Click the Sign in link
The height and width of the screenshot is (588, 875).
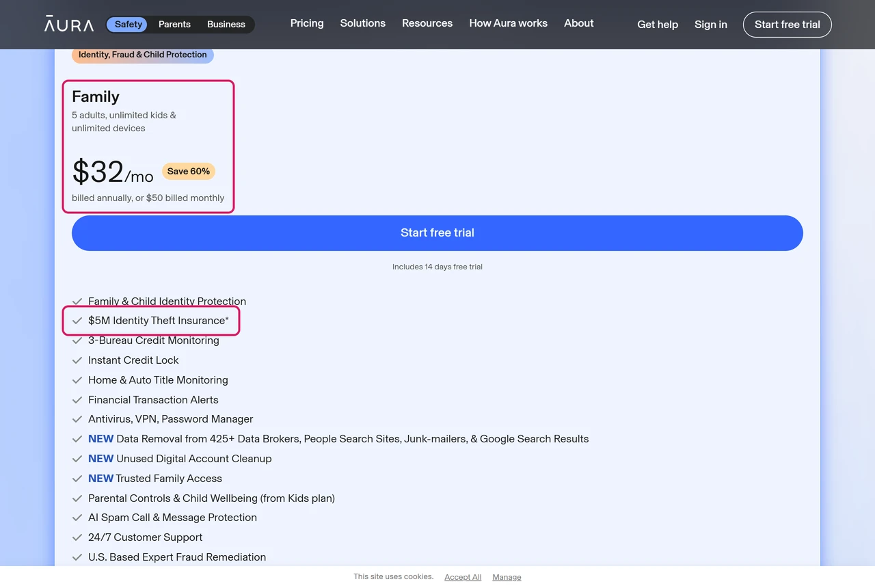711,25
